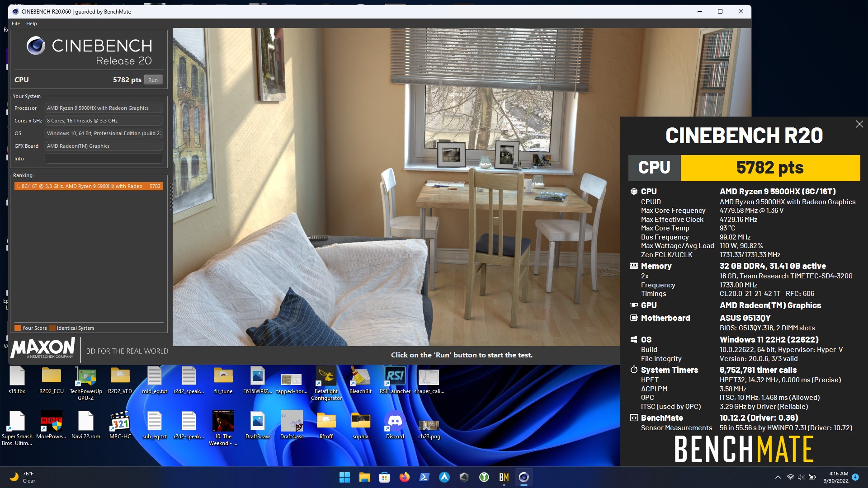Open the liftoff folder

(326, 425)
